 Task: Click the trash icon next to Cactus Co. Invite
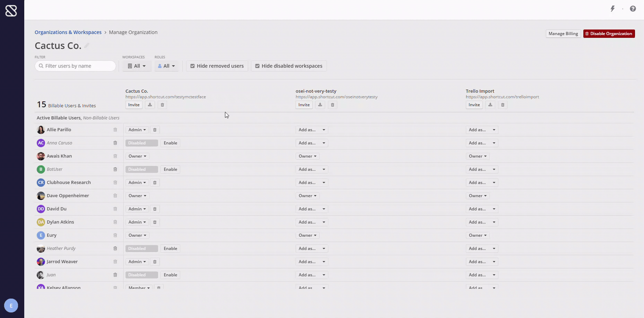coord(162,105)
